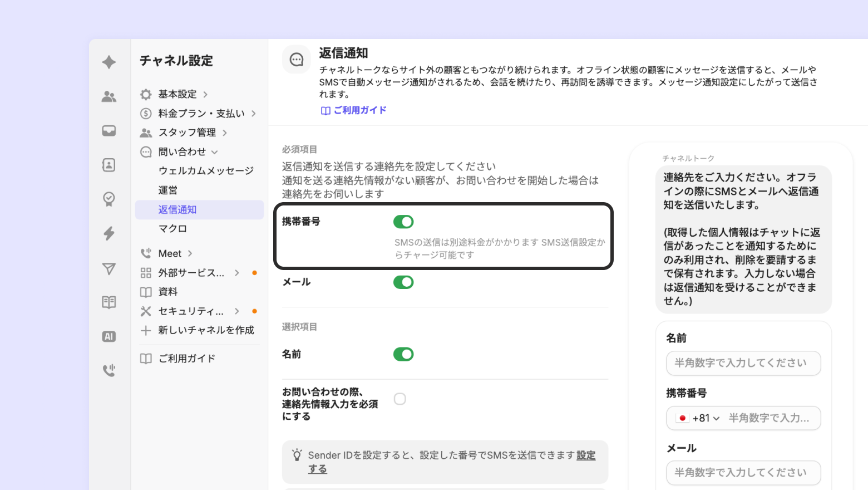Image resolution: width=868 pixels, height=490 pixels.
Task: Open the ご利用ガイド link under 返信通知
Action: (x=354, y=110)
